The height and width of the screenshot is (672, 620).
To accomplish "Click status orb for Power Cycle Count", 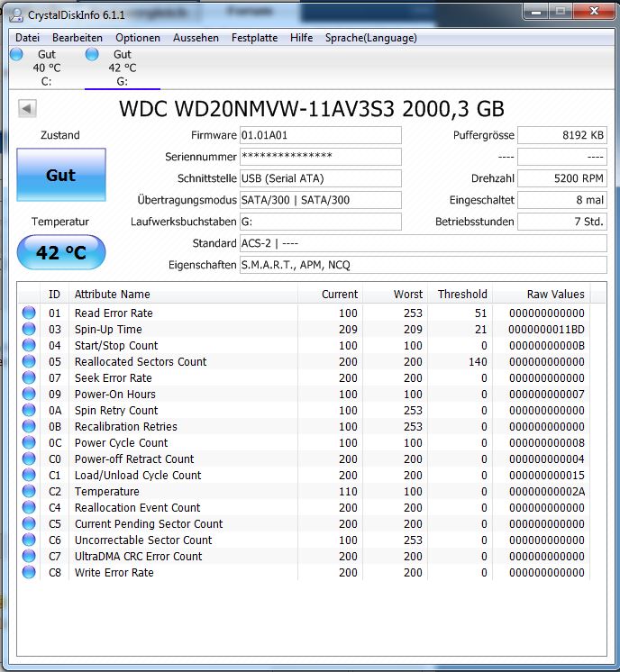I will pos(29,442).
